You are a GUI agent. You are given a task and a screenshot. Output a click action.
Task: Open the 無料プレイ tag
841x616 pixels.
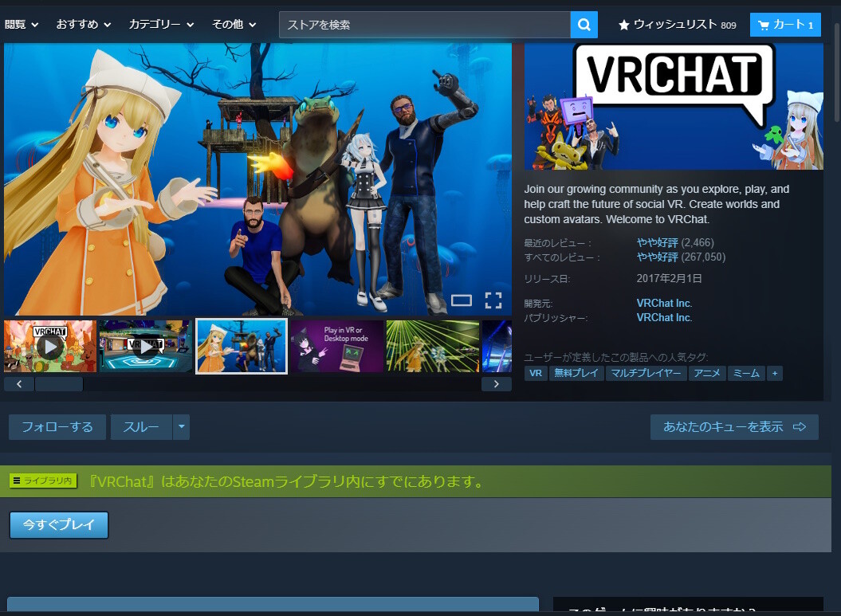(576, 373)
